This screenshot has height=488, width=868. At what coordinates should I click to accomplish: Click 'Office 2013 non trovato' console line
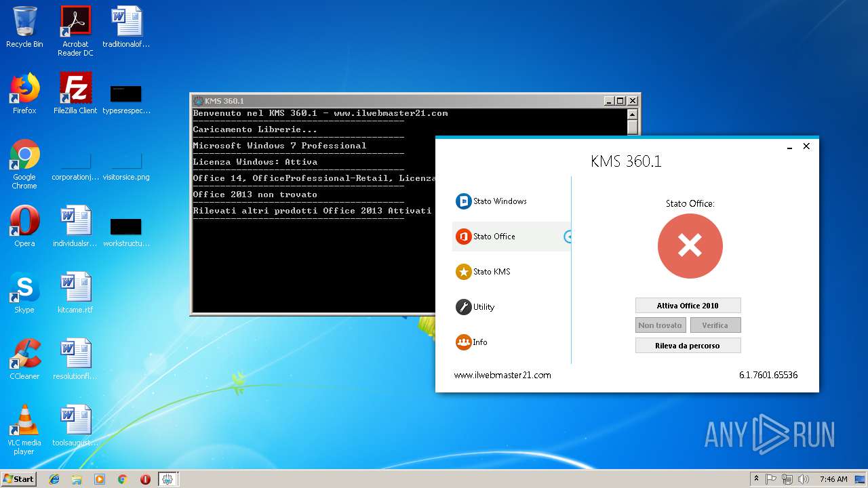pyautogui.click(x=255, y=195)
